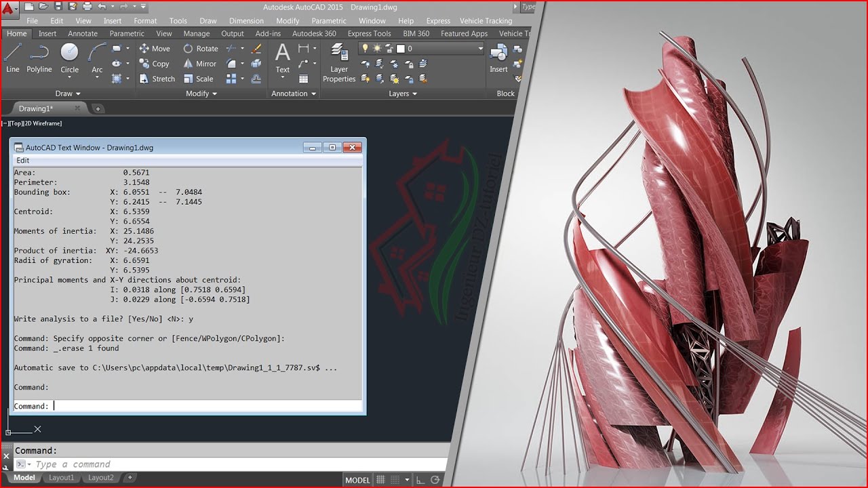Open Edit menu in AutoCAD Text Window
This screenshot has height=488, width=868.
(23, 161)
